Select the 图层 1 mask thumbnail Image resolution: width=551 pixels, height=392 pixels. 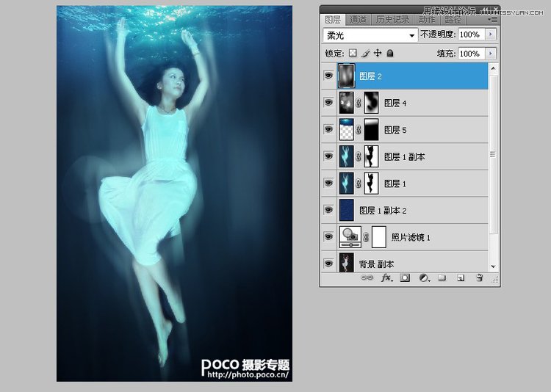(371, 183)
